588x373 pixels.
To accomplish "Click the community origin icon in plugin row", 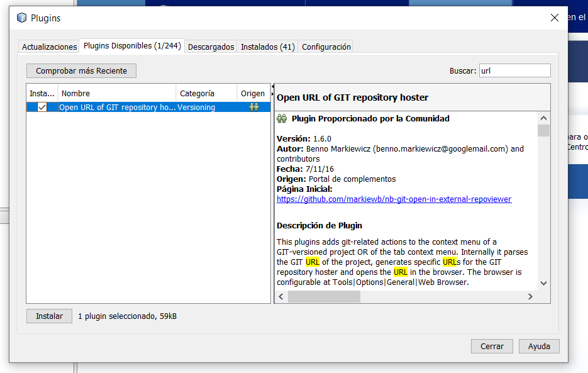I will pyautogui.click(x=253, y=108).
